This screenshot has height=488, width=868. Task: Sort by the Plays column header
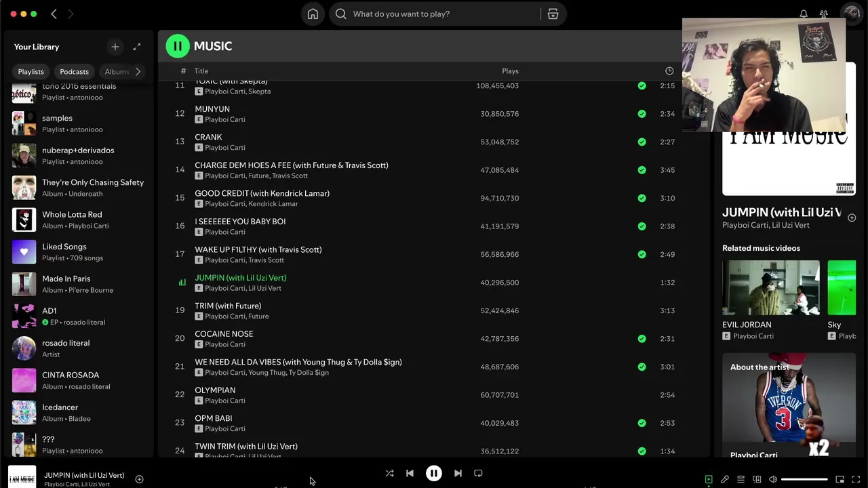[510, 70]
